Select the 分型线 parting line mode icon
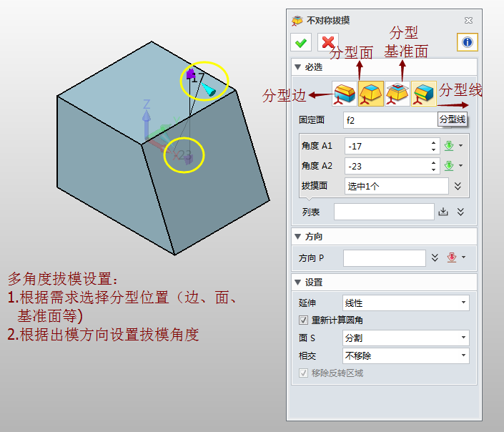The width and height of the screenshot is (504, 432). (424, 94)
